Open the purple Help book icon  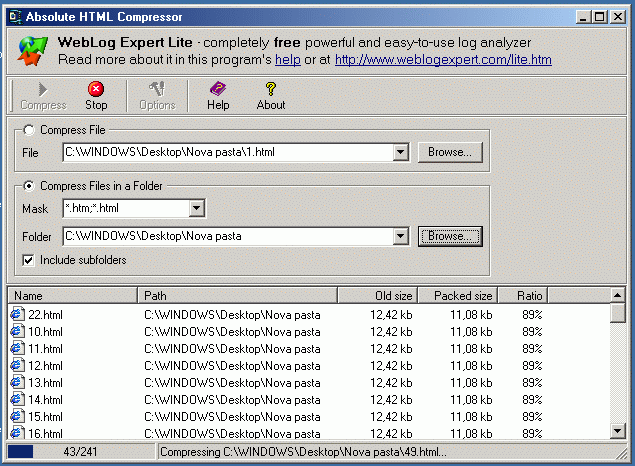click(218, 89)
